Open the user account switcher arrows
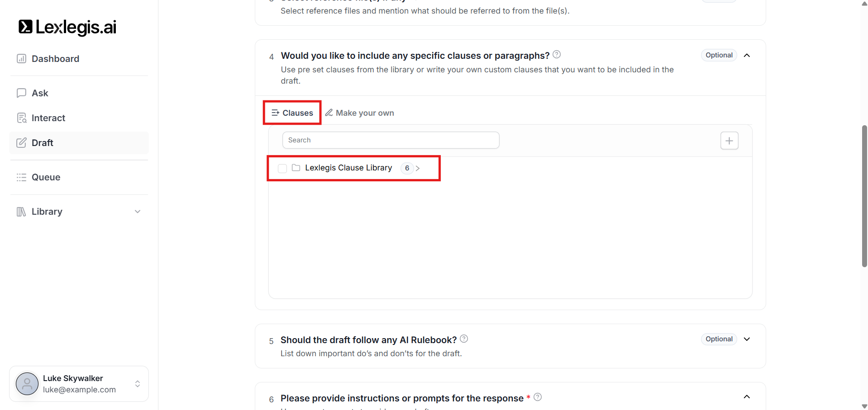Image resolution: width=868 pixels, height=410 pixels. pos(138,384)
